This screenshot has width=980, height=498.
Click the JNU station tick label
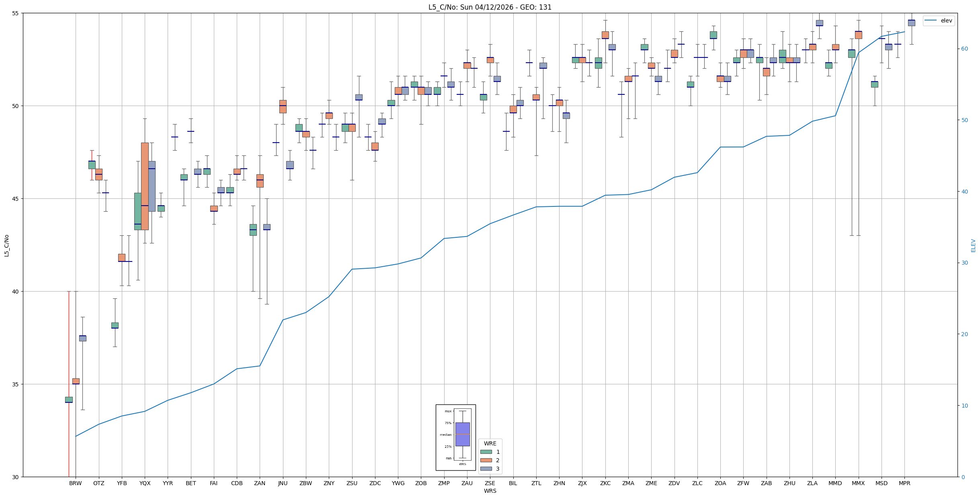[x=283, y=483]
